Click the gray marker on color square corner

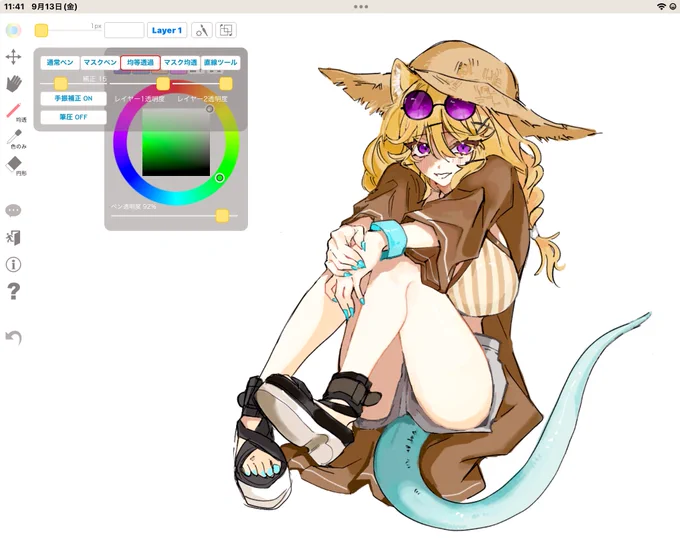click(209, 109)
